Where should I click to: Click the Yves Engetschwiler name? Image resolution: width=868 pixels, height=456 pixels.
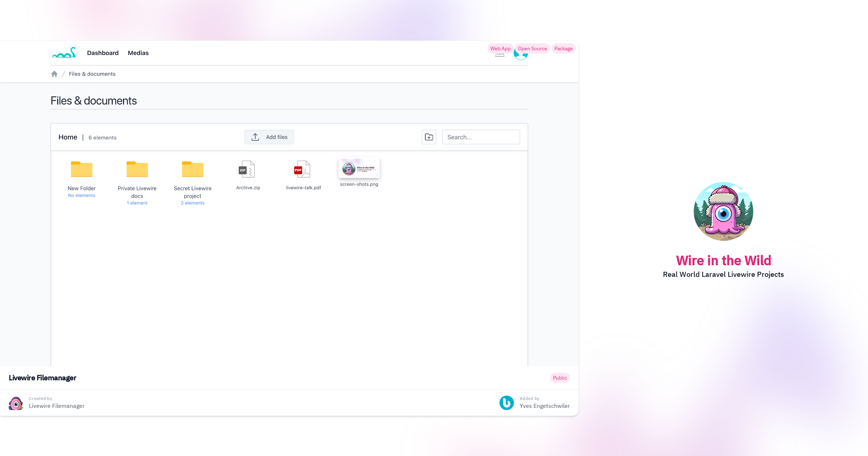coord(545,406)
